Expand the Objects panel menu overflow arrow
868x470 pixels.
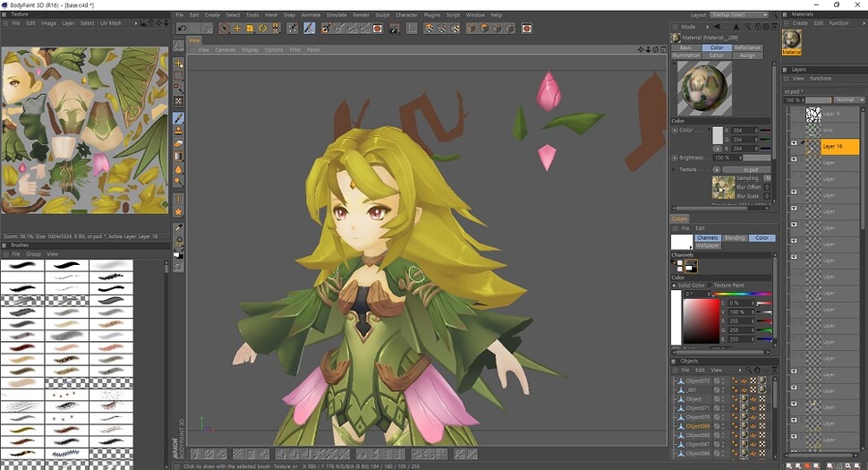coord(739,370)
